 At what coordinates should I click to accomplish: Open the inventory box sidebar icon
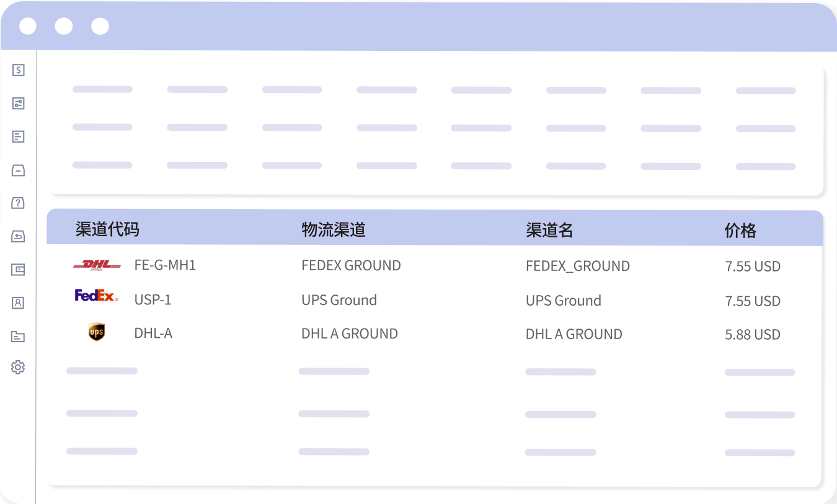(x=19, y=170)
